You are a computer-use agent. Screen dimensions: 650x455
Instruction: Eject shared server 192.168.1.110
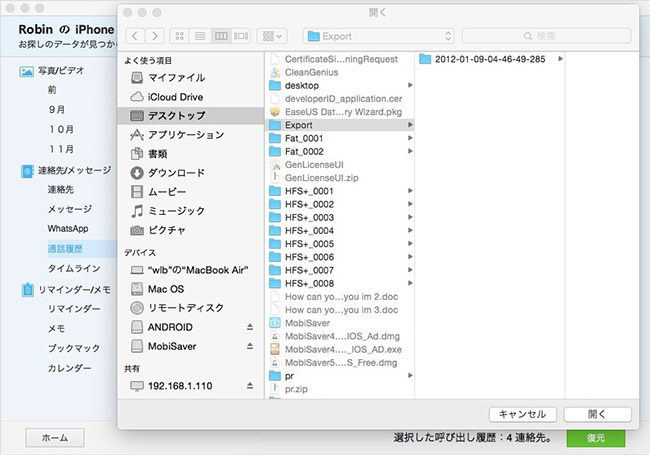click(250, 386)
